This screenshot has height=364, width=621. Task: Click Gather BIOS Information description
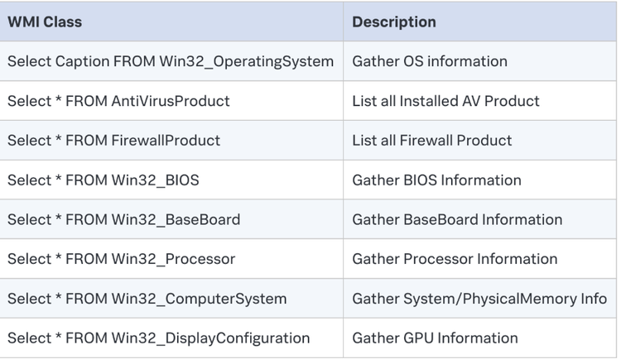pyautogui.click(x=436, y=180)
